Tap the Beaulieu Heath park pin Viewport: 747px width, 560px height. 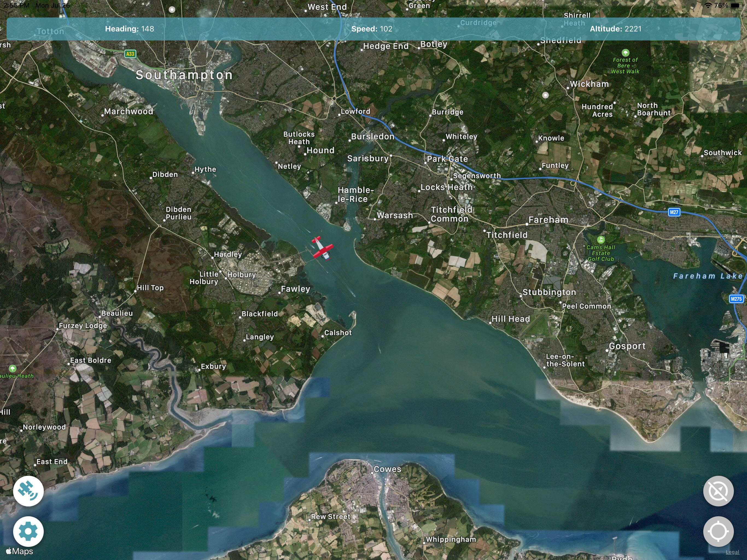13,369
